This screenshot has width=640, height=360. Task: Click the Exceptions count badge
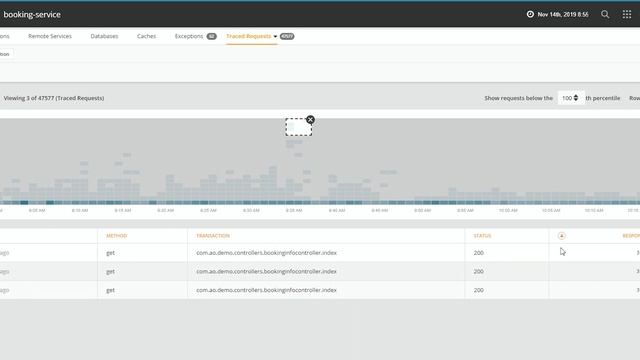point(211,36)
